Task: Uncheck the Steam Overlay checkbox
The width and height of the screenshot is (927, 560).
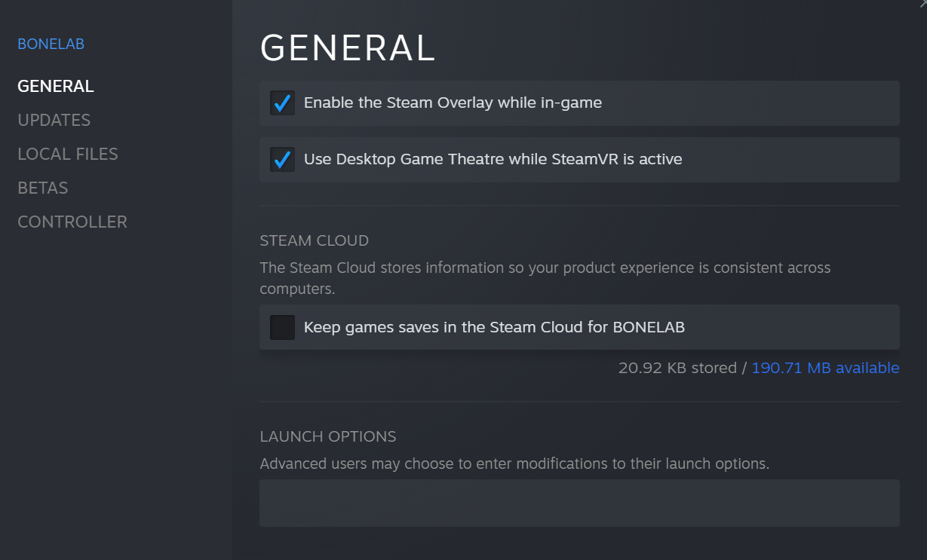Action: pos(282,103)
